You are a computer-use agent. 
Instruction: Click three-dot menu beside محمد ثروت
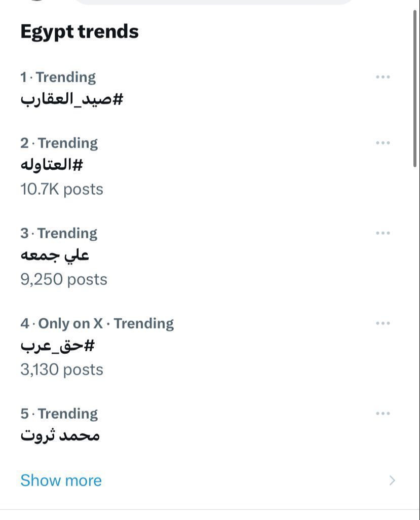click(383, 414)
